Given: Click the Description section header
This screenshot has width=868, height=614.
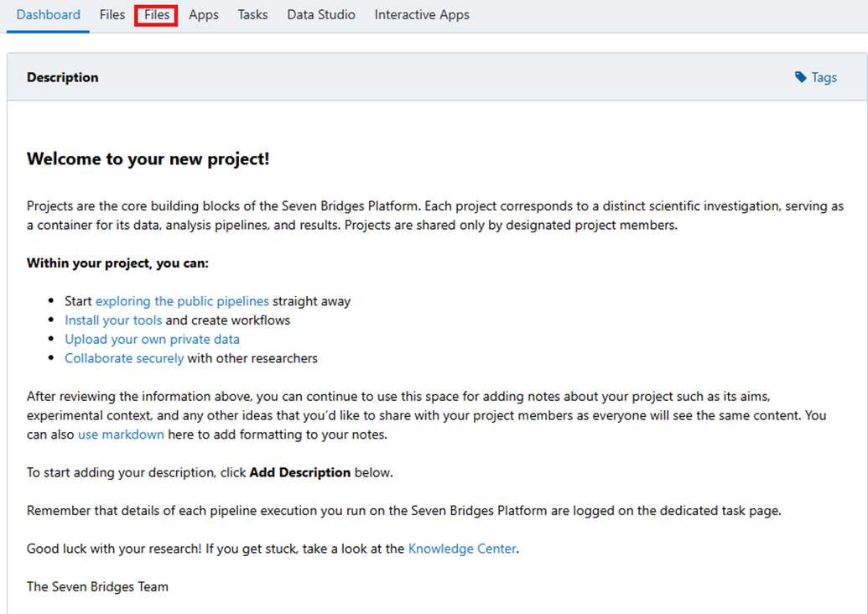Looking at the screenshot, I should pos(62,76).
